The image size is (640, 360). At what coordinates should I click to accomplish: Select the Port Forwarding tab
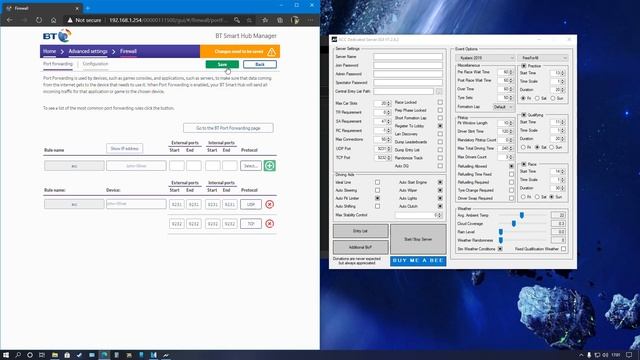click(x=58, y=64)
